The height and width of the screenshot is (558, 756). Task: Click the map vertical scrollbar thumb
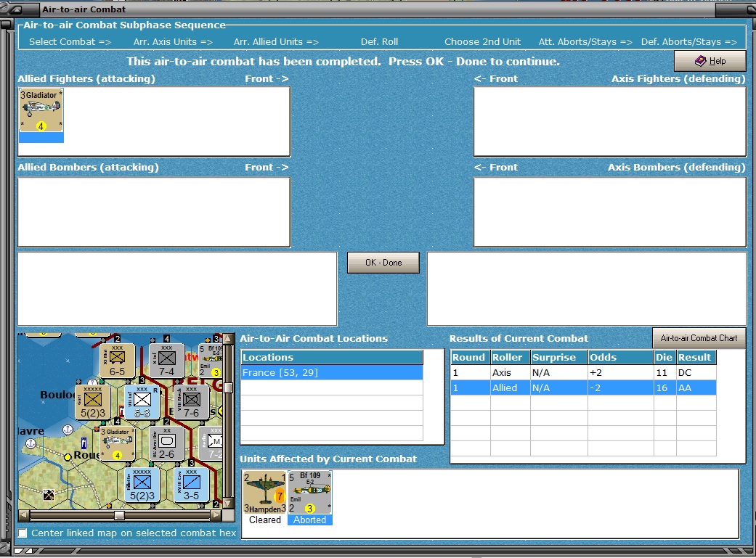point(229,388)
